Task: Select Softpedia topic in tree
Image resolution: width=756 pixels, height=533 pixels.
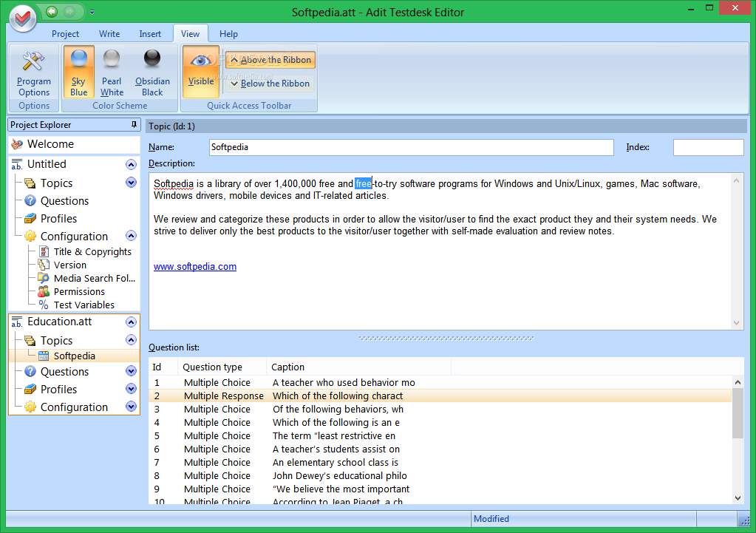Action: point(74,356)
